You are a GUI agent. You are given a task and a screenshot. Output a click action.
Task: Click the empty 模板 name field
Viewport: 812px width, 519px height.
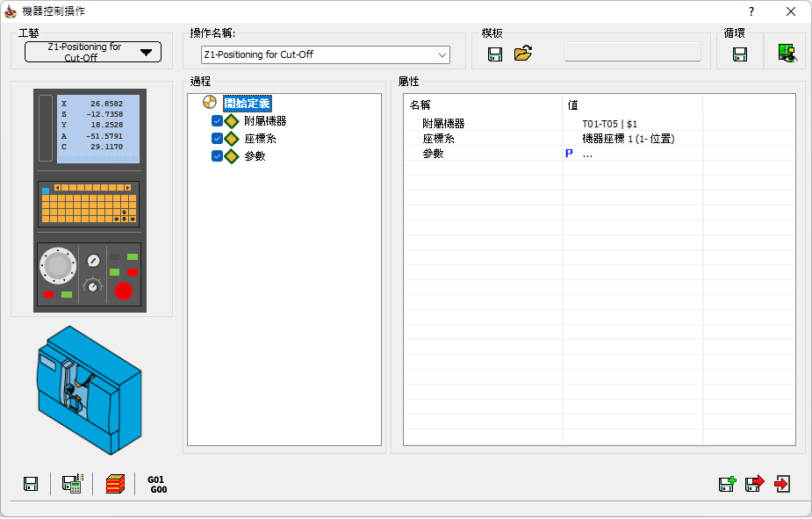coord(633,52)
